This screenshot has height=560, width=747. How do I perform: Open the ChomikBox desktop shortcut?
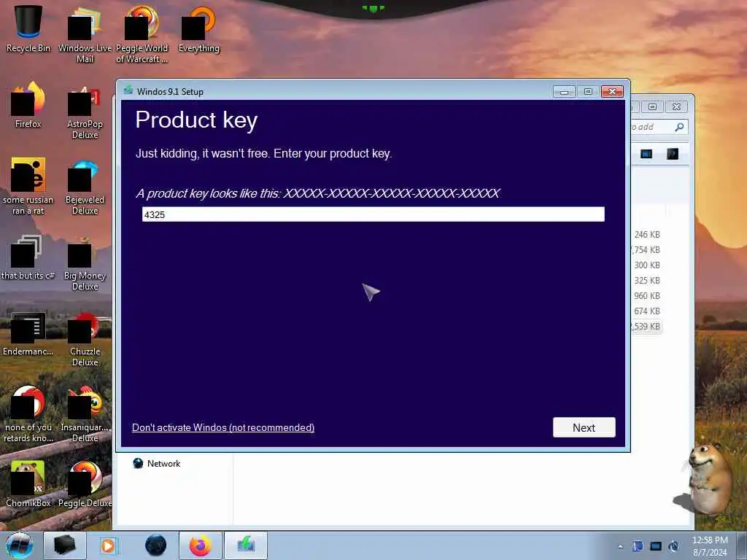[x=28, y=483]
